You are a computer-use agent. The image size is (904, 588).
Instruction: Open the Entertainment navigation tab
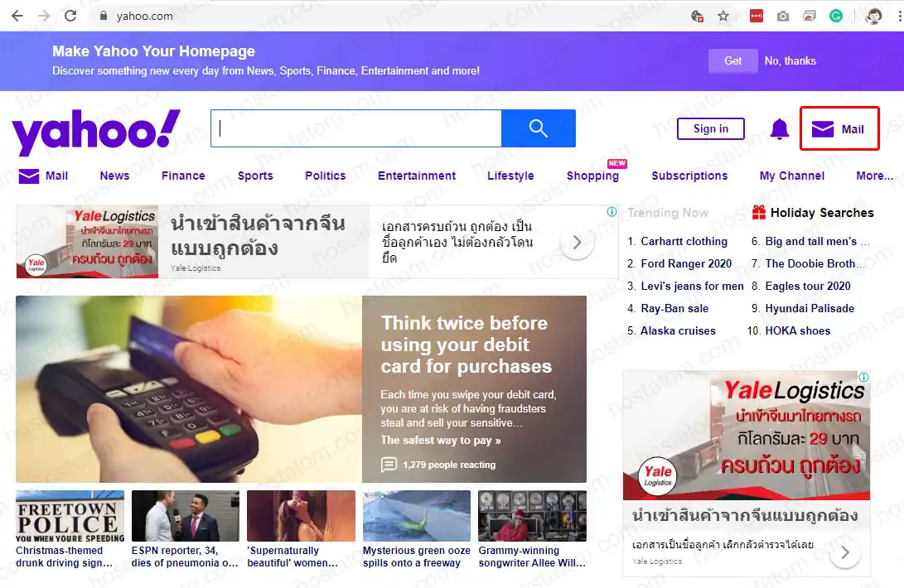tap(417, 176)
